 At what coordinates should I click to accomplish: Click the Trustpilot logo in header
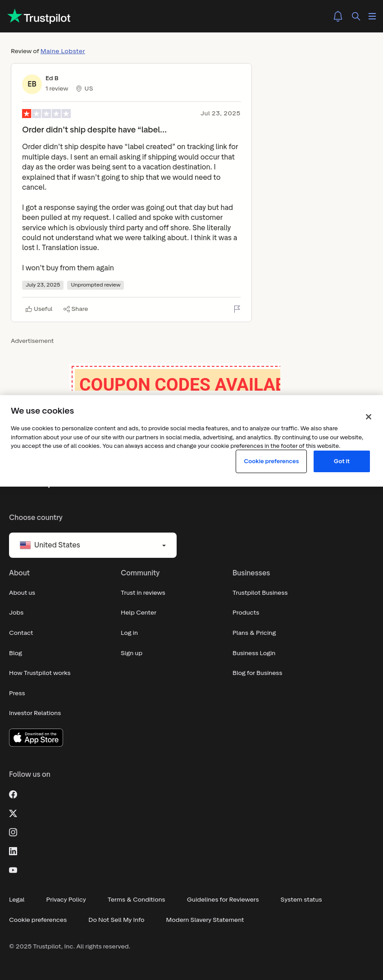pyautogui.click(x=39, y=17)
